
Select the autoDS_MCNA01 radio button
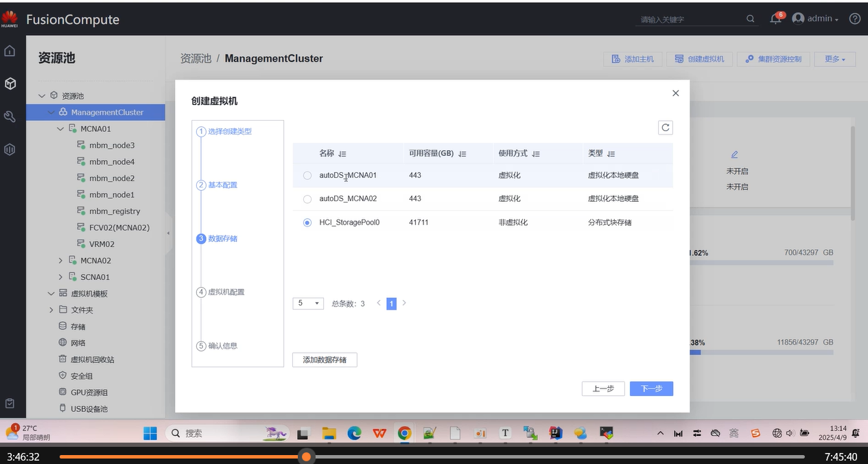pos(307,176)
